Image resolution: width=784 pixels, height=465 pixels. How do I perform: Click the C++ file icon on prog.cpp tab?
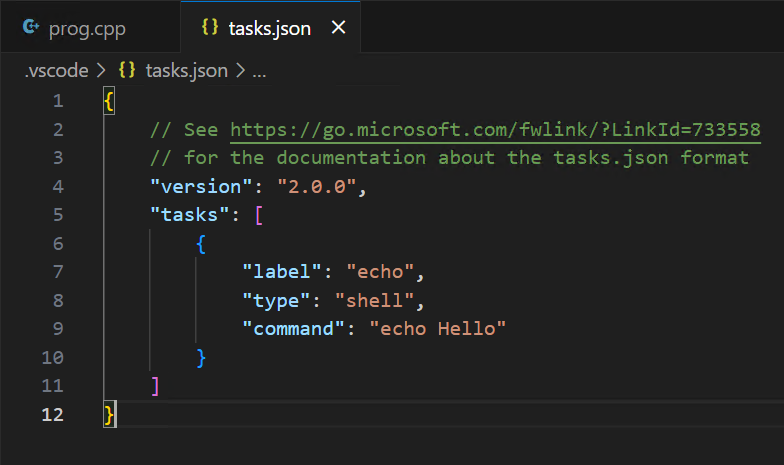31,26
